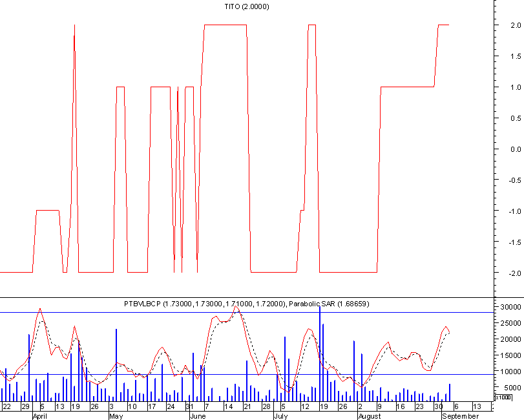Click the 30000 volume axis label
Screen dimensions: 524x420
[511, 307]
